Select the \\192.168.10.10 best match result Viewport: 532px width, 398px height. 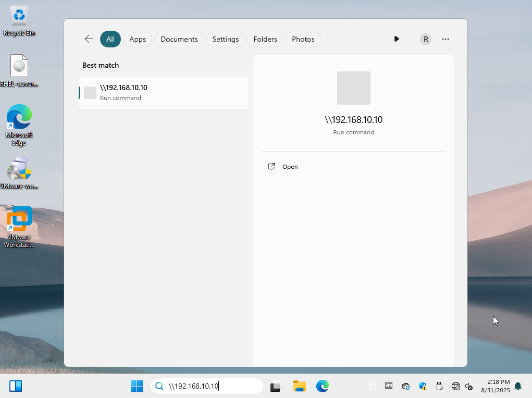coord(163,93)
